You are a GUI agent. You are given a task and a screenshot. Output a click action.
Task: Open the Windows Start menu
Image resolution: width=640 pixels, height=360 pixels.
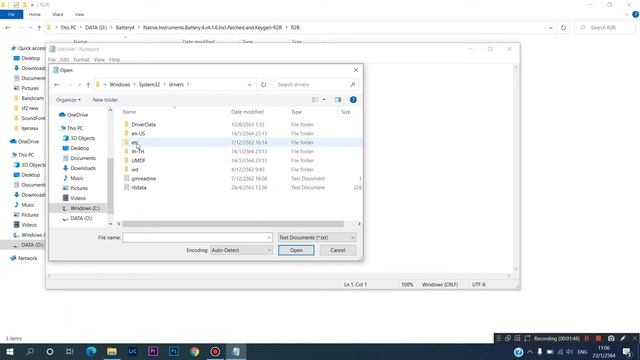[x=9, y=351]
